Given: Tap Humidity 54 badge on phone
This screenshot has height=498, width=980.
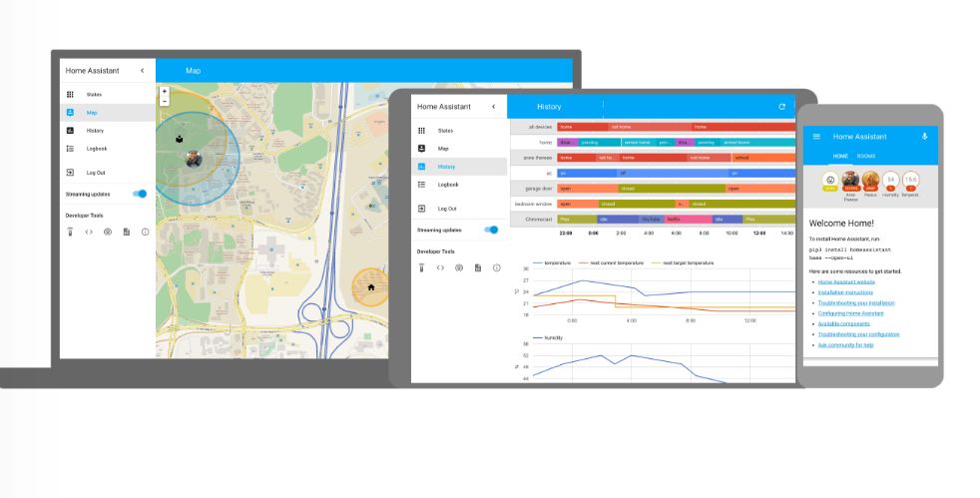Looking at the screenshot, I should pyautogui.click(x=890, y=183).
